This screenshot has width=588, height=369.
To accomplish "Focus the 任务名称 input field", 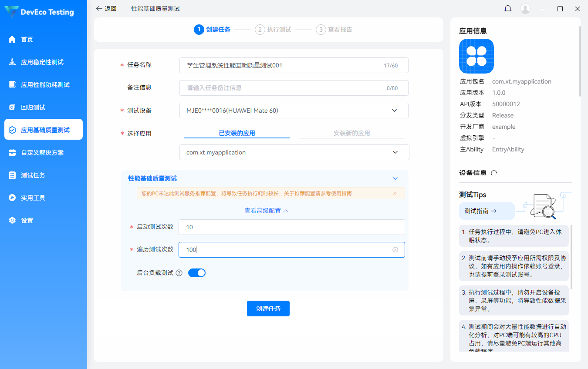I will [294, 65].
